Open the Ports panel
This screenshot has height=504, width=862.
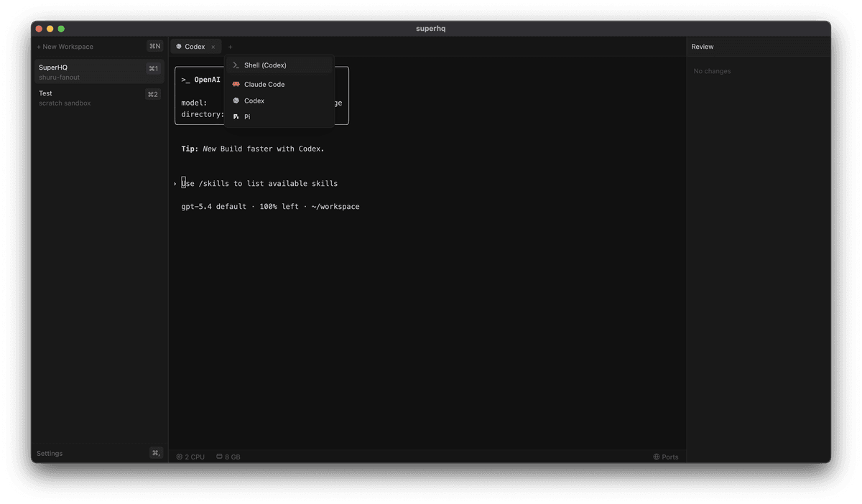tap(666, 457)
